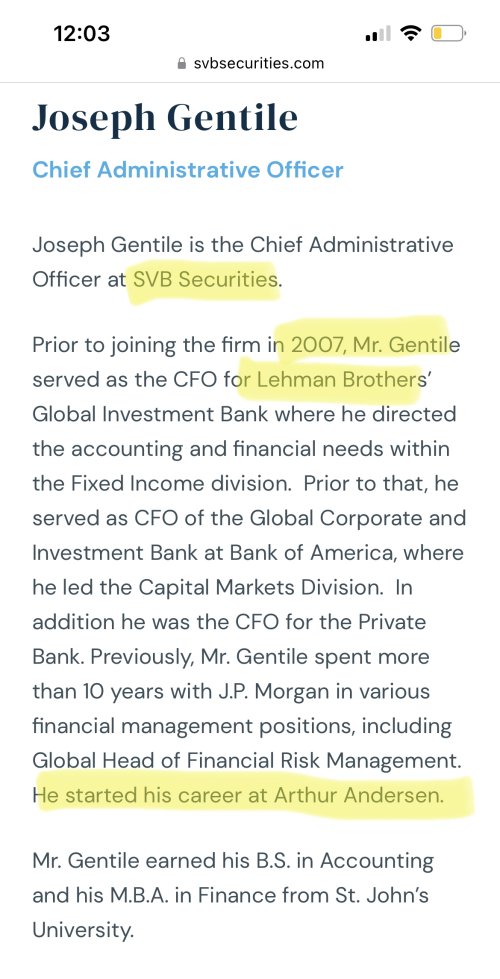Screen dimensions: 500x979
Task: Tap the 12:03 clock in status bar
Action: point(82,33)
